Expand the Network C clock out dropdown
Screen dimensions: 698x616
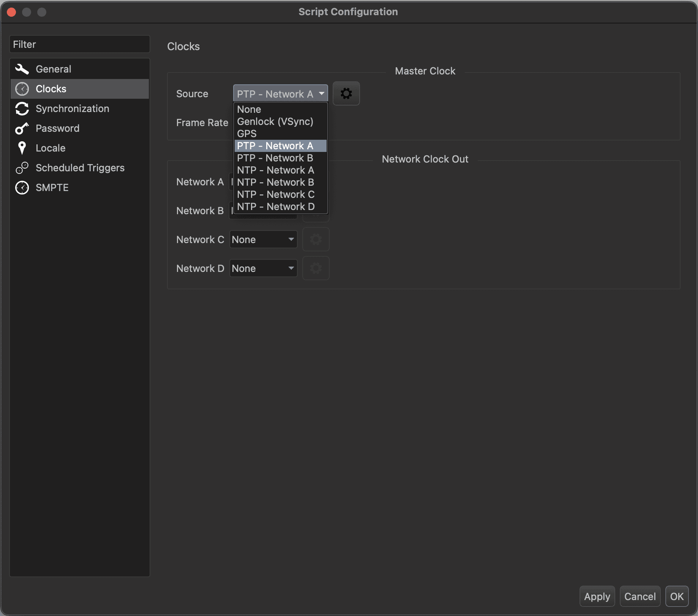point(263,239)
